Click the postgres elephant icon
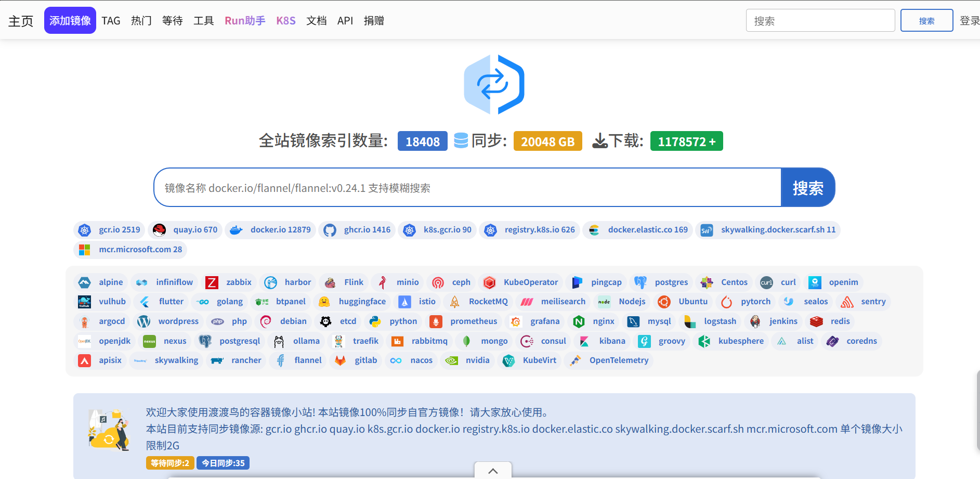 click(641, 282)
